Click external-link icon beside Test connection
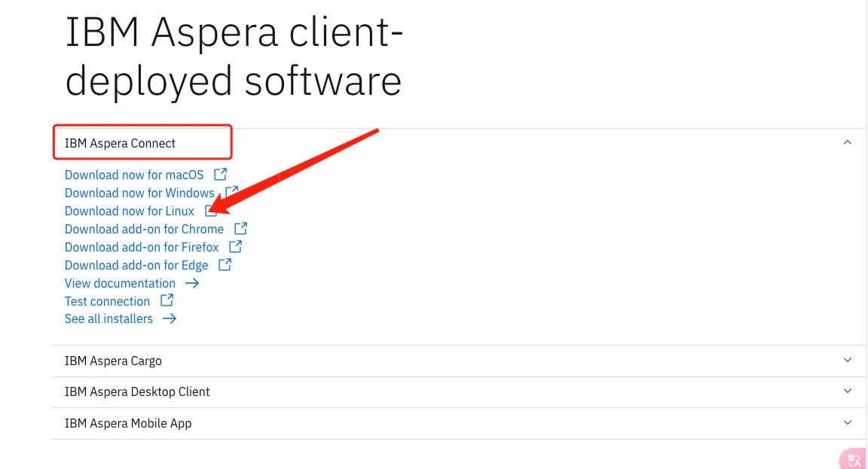The image size is (868, 469). click(167, 300)
